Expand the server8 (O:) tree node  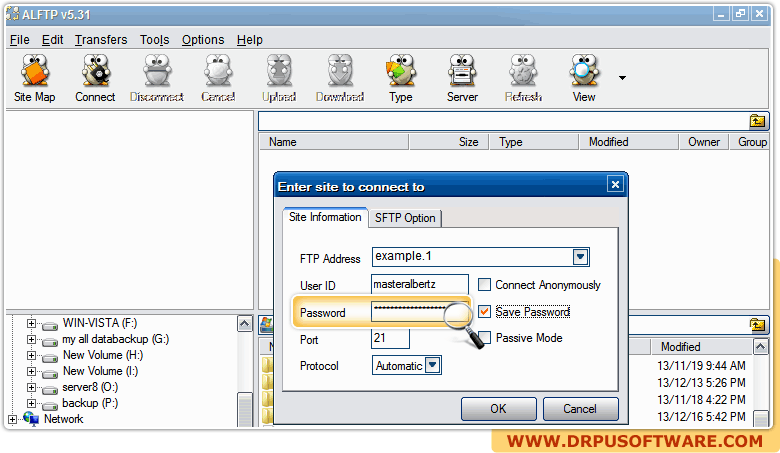(x=31, y=387)
